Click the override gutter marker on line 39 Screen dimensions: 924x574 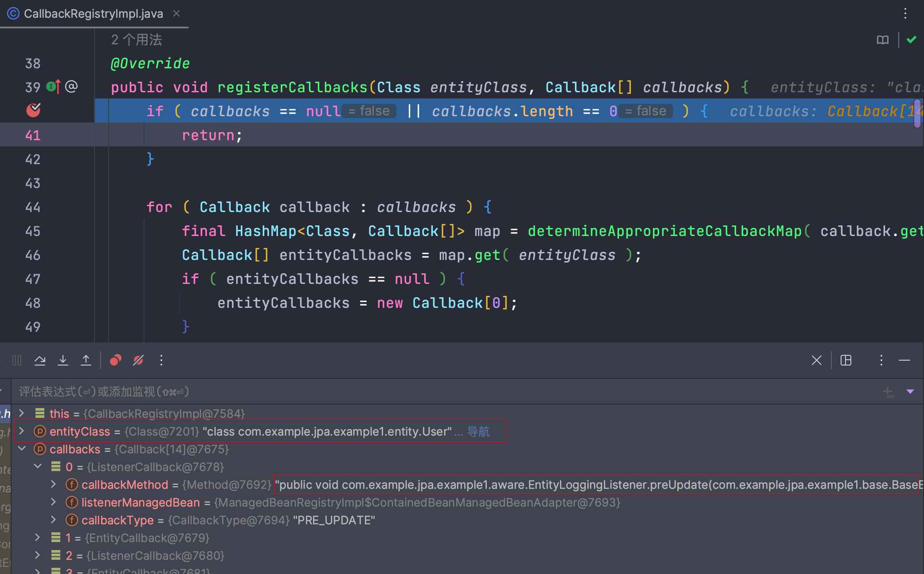point(53,86)
